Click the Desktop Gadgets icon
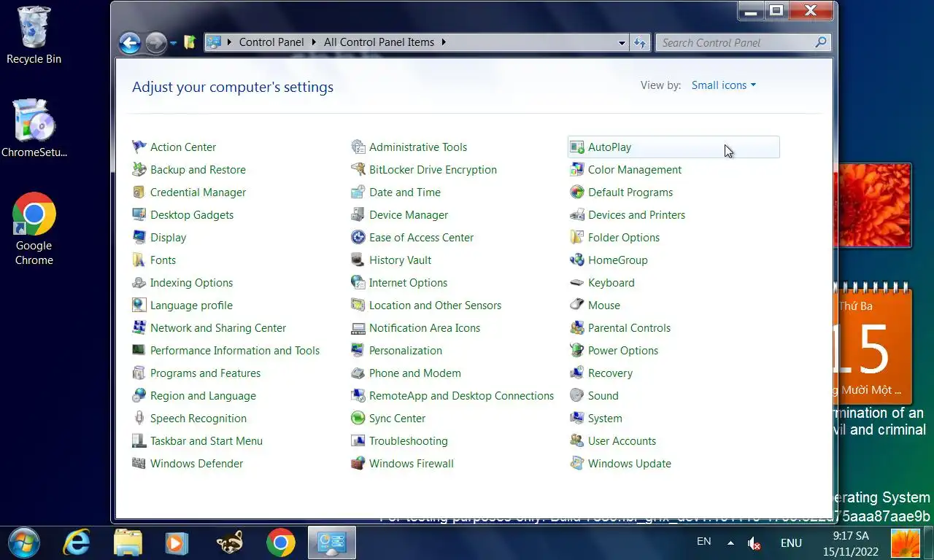The height and width of the screenshot is (560, 934). click(x=139, y=215)
